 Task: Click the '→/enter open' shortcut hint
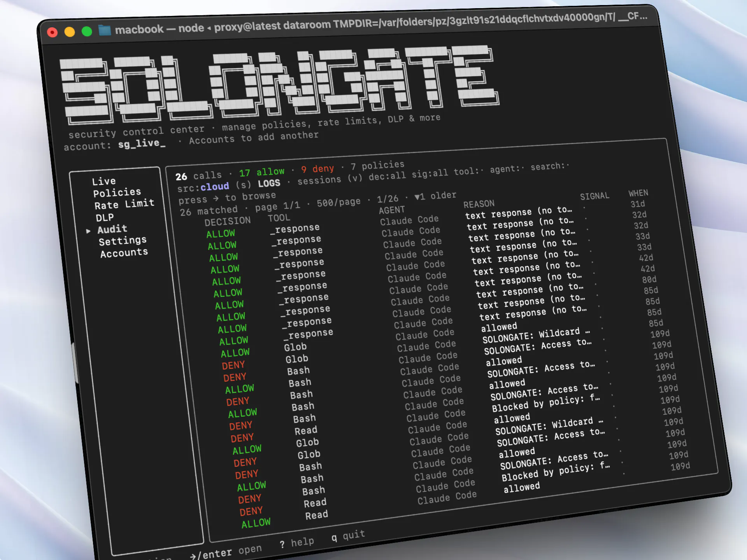click(226, 552)
